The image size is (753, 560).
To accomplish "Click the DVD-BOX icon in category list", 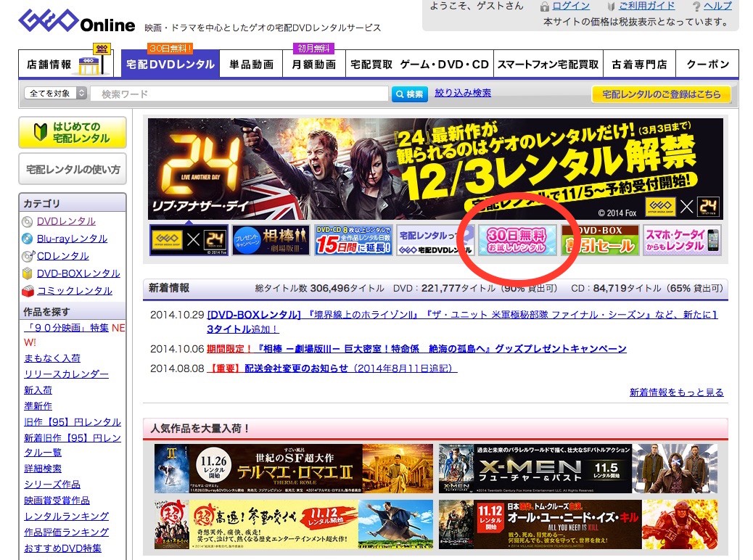I will click(28, 273).
